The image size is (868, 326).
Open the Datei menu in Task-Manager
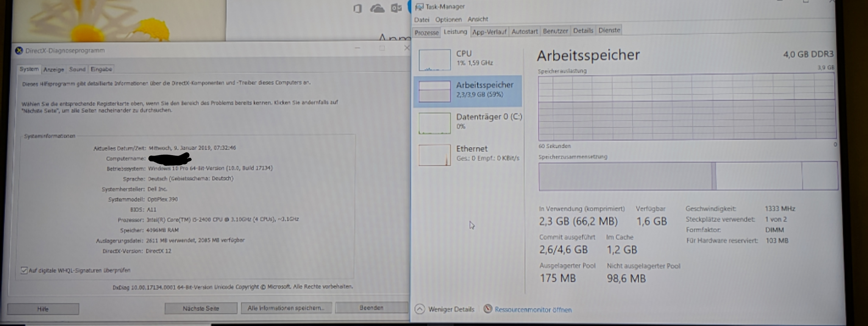coord(422,20)
